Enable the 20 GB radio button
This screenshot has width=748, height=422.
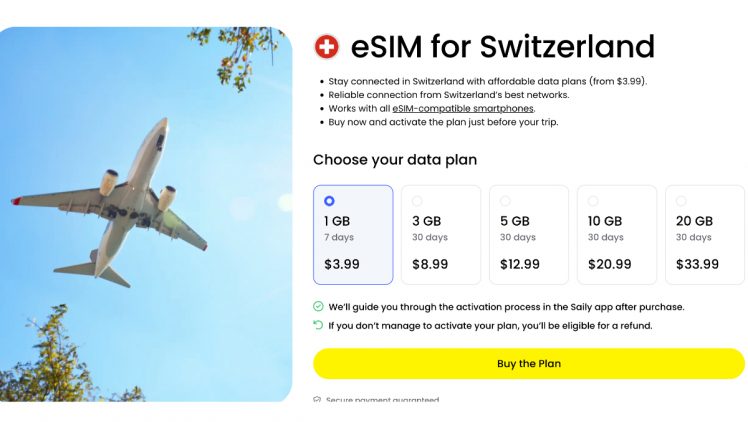pyautogui.click(x=681, y=201)
